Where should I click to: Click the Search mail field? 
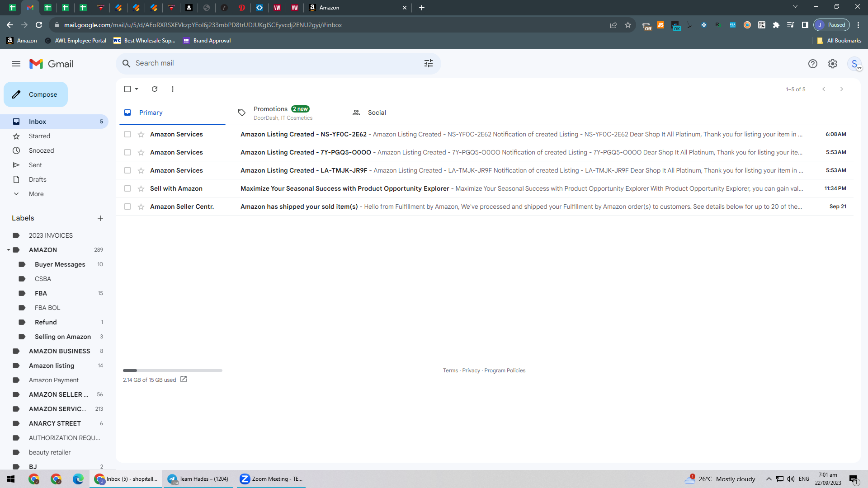pos(278,63)
